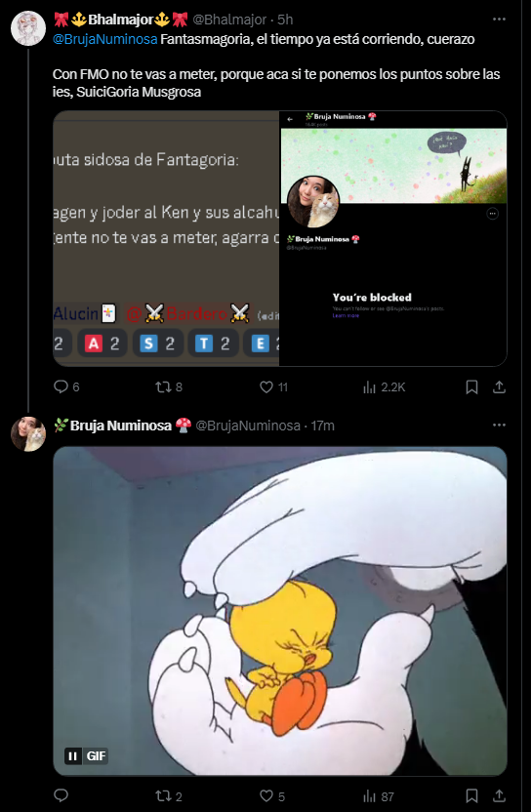Bookmark Bhalmajor's tweet

click(x=471, y=386)
